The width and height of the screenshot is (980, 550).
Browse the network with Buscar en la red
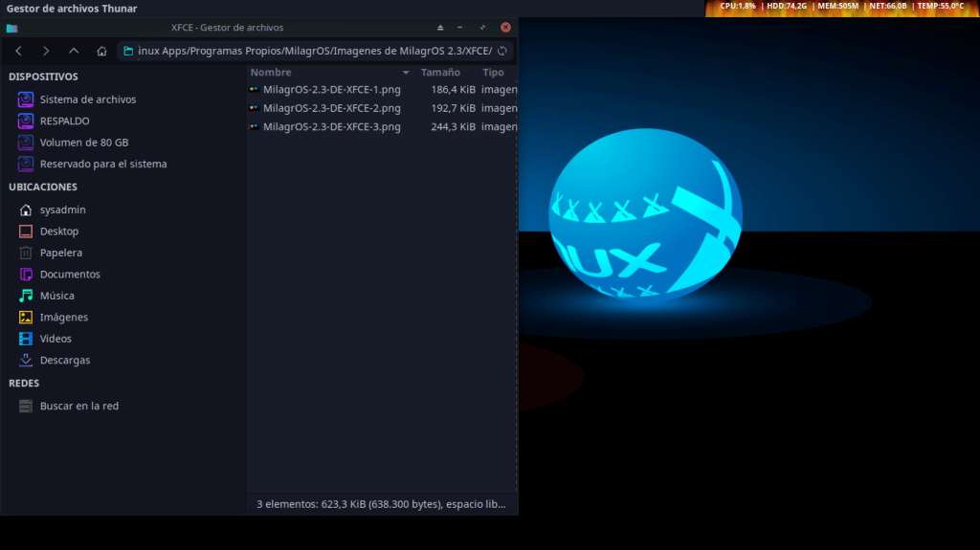pyautogui.click(x=78, y=406)
